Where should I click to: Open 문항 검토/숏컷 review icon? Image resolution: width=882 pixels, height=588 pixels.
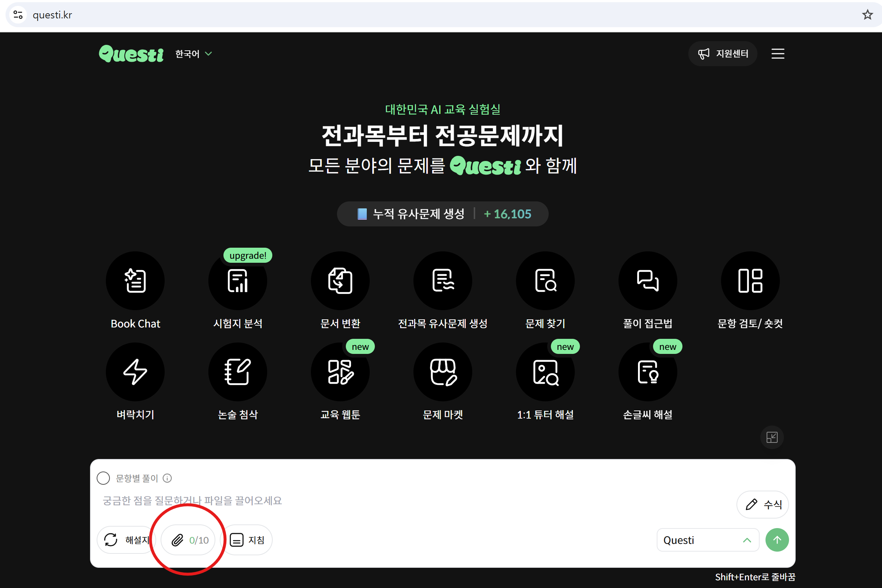[x=750, y=280]
